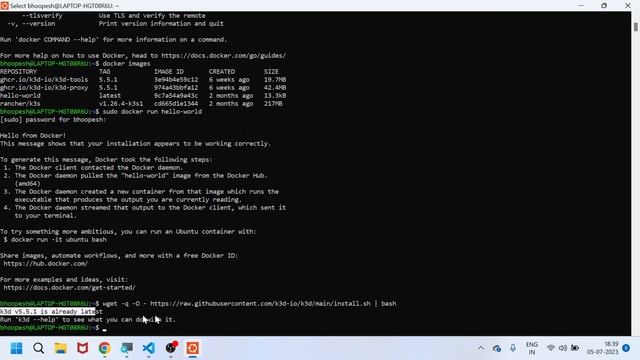Open the notification count badge
The image size is (640, 360).
[626, 348]
